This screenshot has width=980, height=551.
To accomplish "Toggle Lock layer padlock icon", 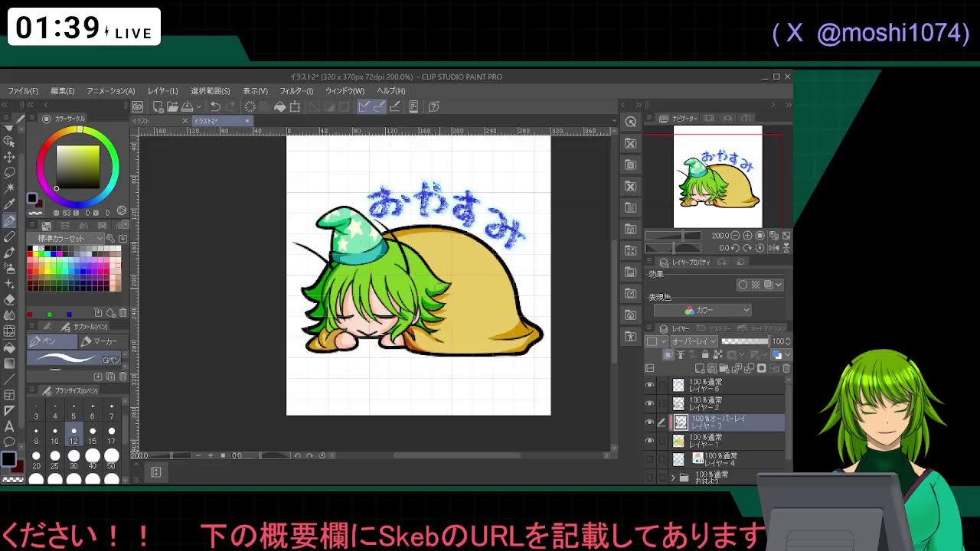I will tap(705, 354).
